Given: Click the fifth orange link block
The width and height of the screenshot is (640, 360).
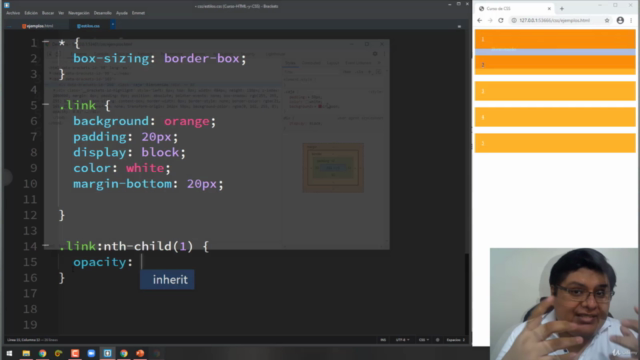Looking at the screenshot, I should [555, 143].
